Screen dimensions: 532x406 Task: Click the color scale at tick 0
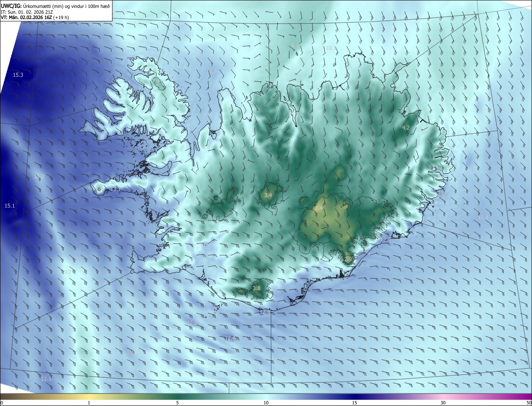[x=1, y=403]
